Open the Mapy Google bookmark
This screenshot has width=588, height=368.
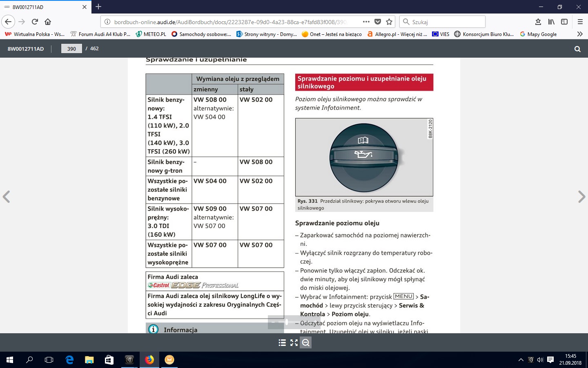[x=538, y=34]
